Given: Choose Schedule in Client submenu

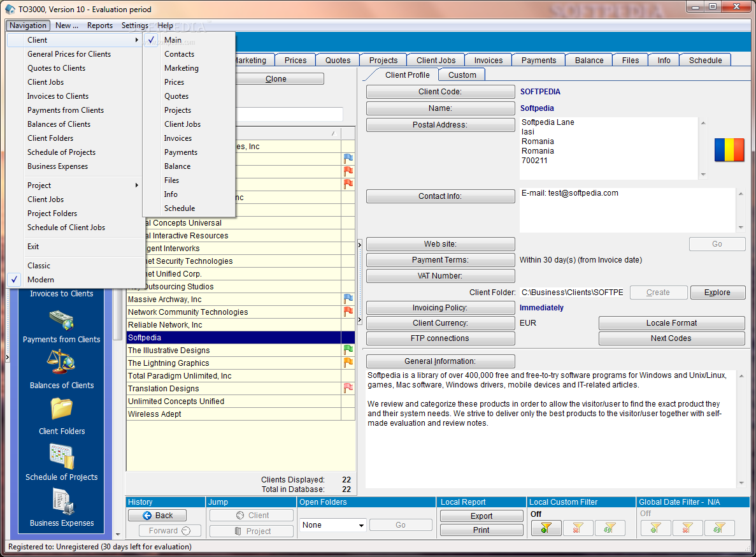Looking at the screenshot, I should click(x=180, y=208).
